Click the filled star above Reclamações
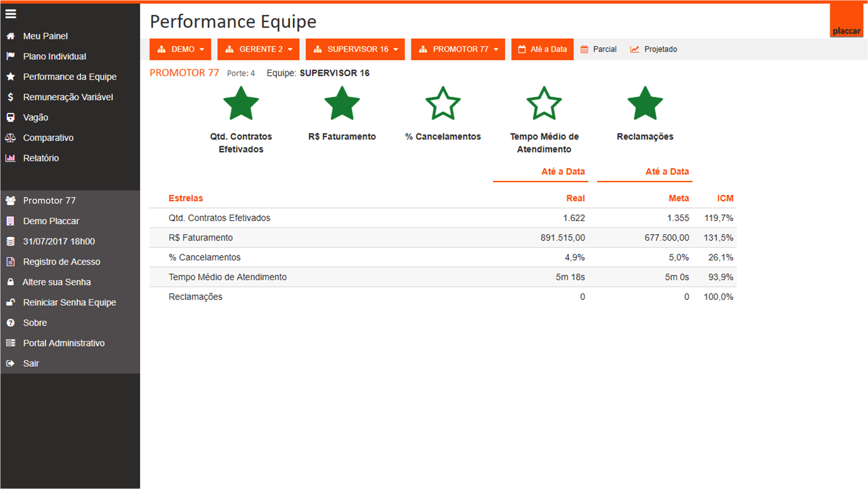Viewport: 868px width, 489px height. coord(645,103)
